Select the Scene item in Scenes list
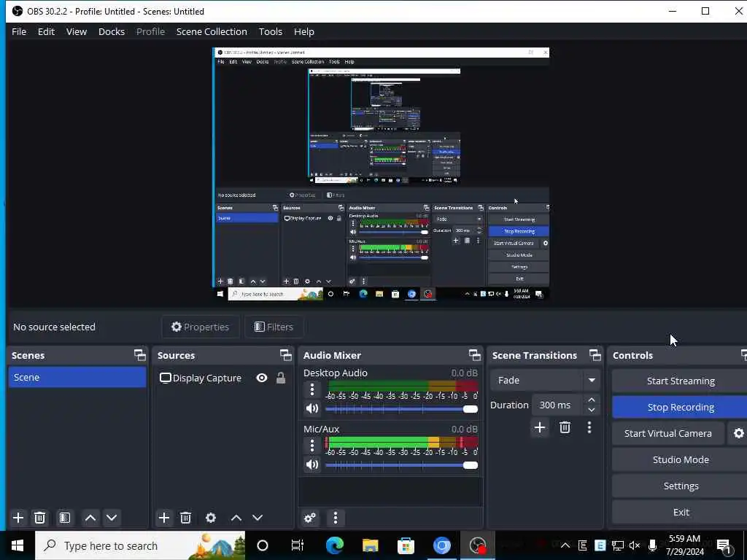This screenshot has height=560, width=747. pyautogui.click(x=77, y=377)
